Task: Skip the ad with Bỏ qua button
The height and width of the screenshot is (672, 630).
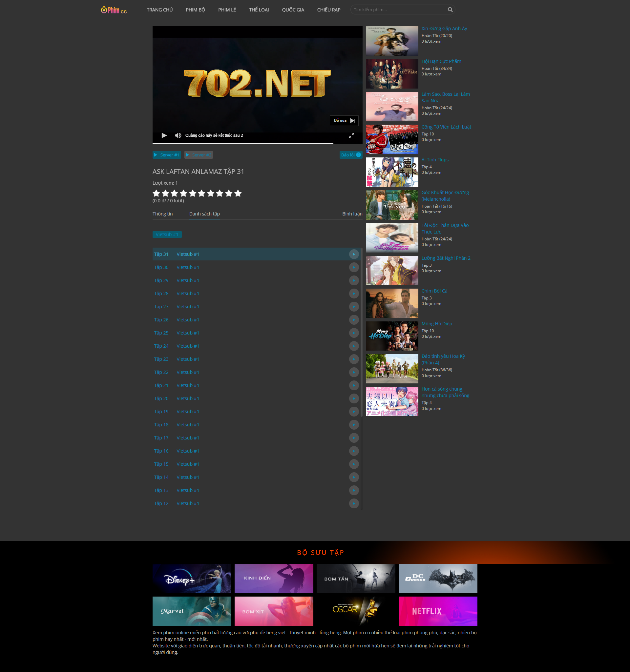Action: (x=344, y=121)
